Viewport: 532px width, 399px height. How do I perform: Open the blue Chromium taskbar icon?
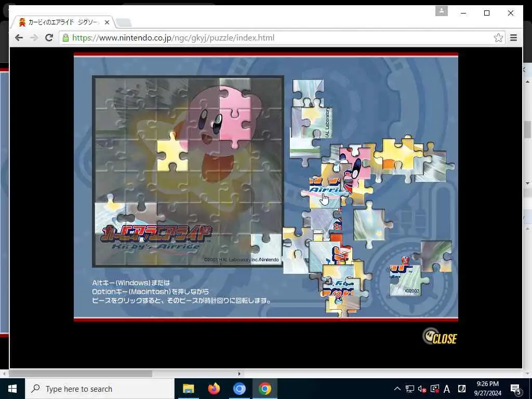(239, 389)
